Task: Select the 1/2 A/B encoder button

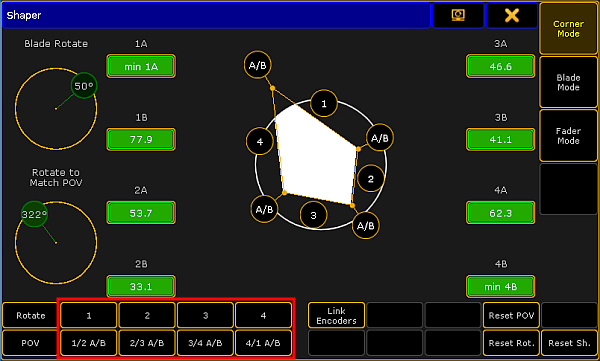Action: pos(89,343)
